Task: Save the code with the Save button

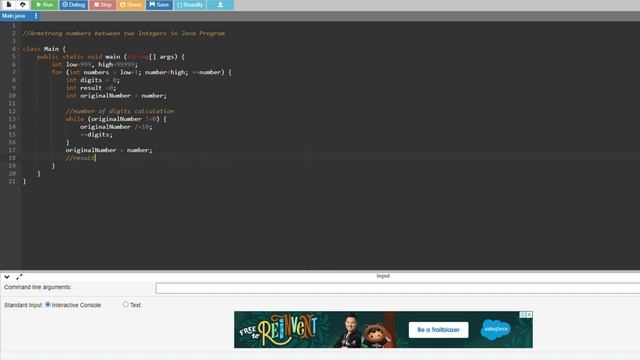Action: pos(159,4)
